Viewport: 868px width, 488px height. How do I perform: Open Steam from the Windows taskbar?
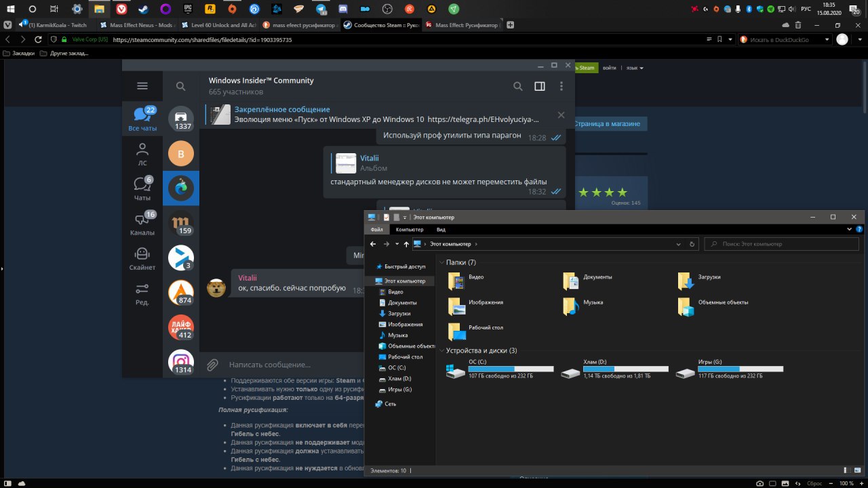(142, 9)
